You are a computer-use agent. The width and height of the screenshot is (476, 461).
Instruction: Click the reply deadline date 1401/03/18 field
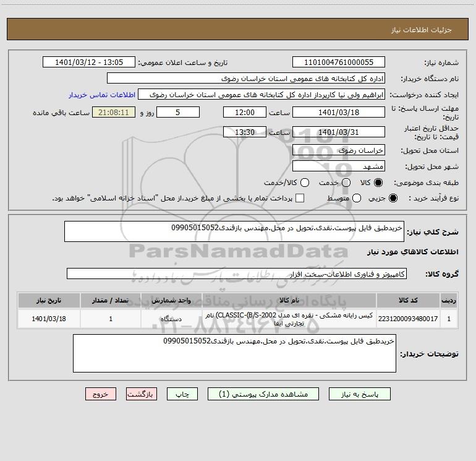pyautogui.click(x=339, y=112)
